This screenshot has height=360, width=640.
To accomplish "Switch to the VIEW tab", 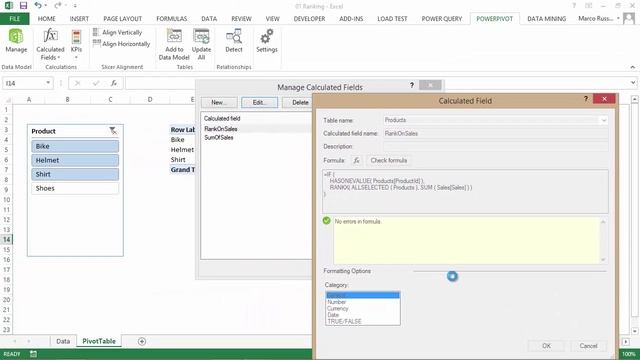I will coord(273,19).
